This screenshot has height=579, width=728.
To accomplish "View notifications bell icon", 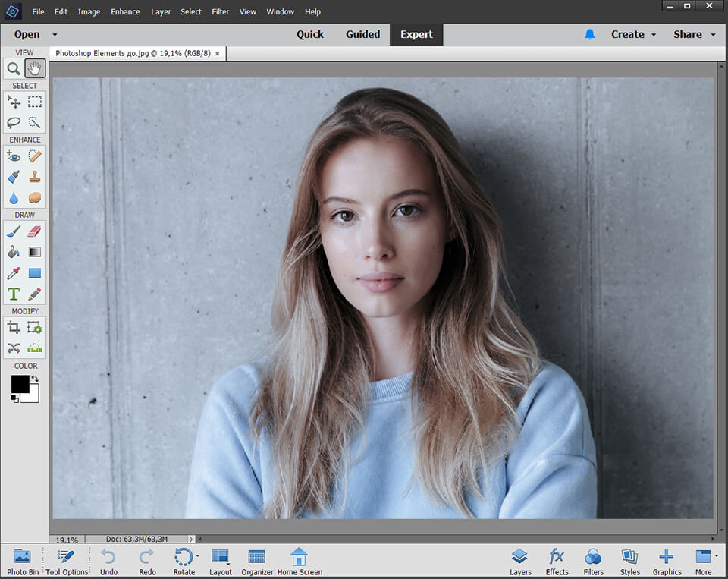I will click(590, 34).
